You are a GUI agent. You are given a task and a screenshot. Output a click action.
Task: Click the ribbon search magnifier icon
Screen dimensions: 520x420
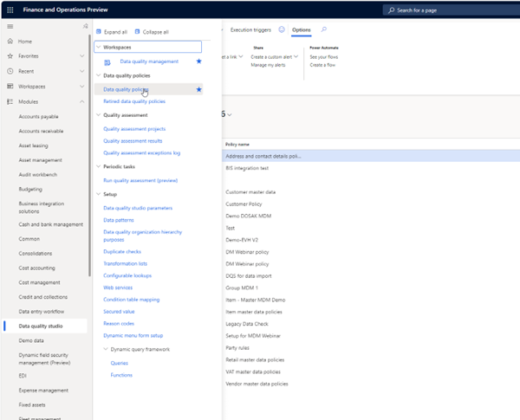pyautogui.click(x=324, y=29)
